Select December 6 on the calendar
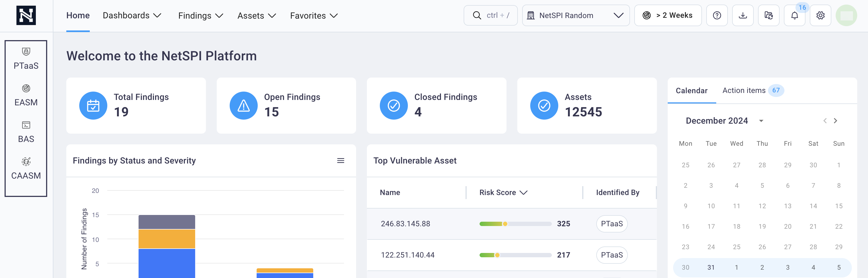Screen dimensions: 868x278 (x=787, y=185)
